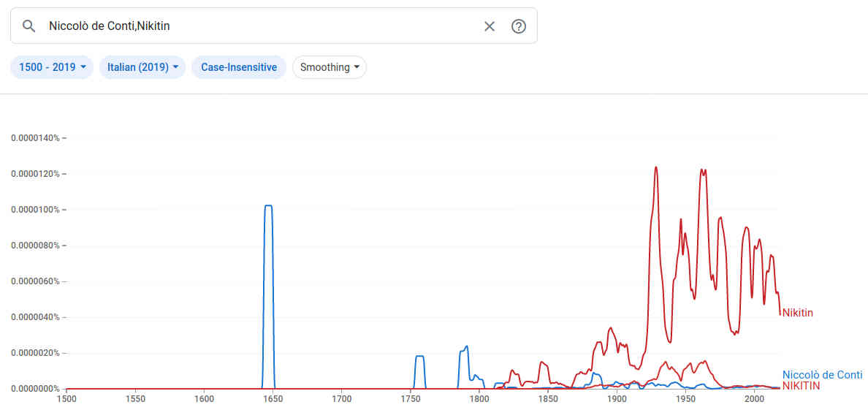Click the 0.0000100% y-axis label

pos(34,210)
